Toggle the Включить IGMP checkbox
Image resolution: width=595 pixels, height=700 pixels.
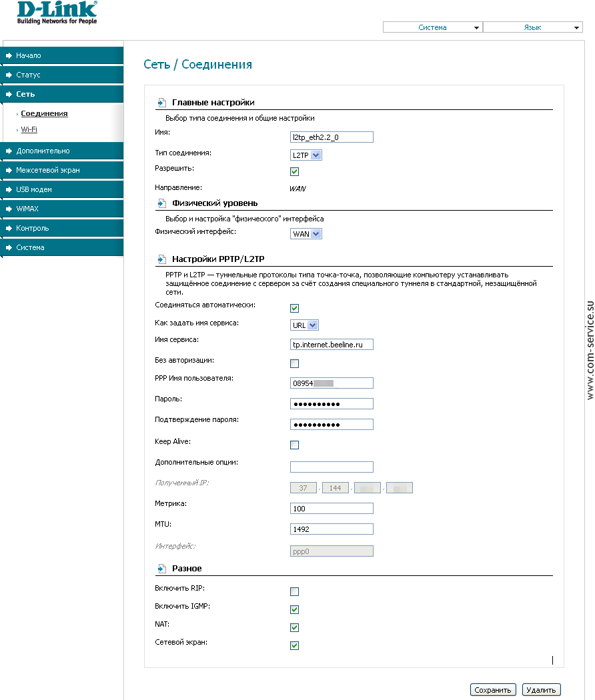[294, 609]
